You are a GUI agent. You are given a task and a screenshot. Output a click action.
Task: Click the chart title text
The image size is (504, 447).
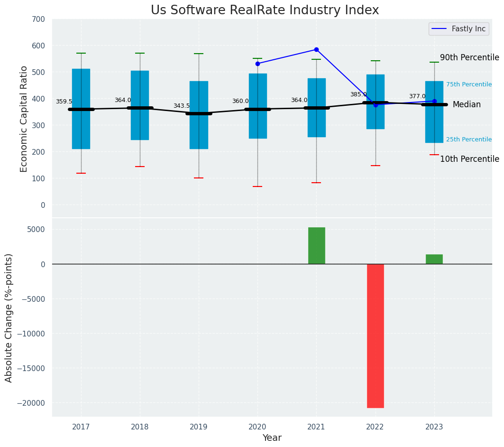pyautogui.click(x=265, y=10)
